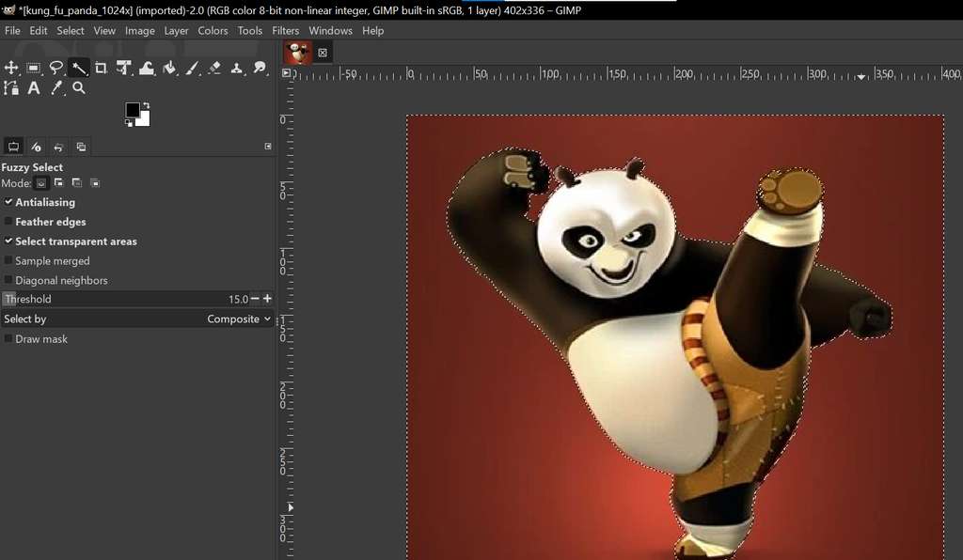The image size is (963, 560).
Task: Set selection mode to Subtract
Action: [77, 183]
